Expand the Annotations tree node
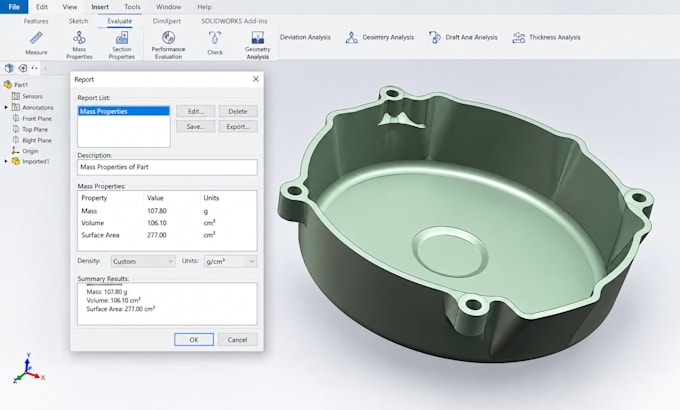This screenshot has height=410, width=680. coord(6,107)
